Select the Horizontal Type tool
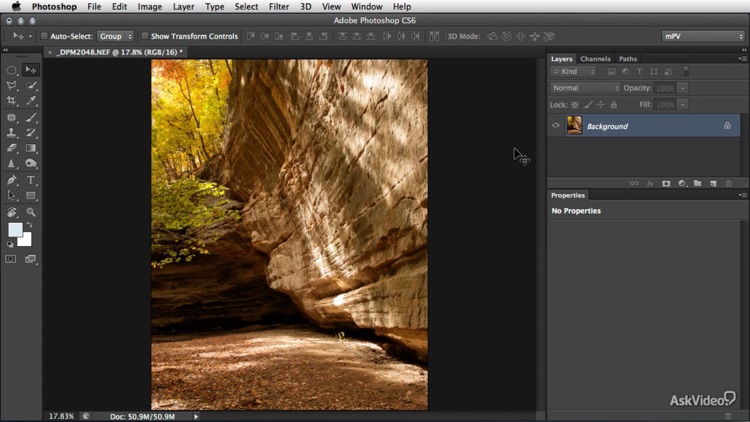750x422 pixels. pyautogui.click(x=31, y=180)
